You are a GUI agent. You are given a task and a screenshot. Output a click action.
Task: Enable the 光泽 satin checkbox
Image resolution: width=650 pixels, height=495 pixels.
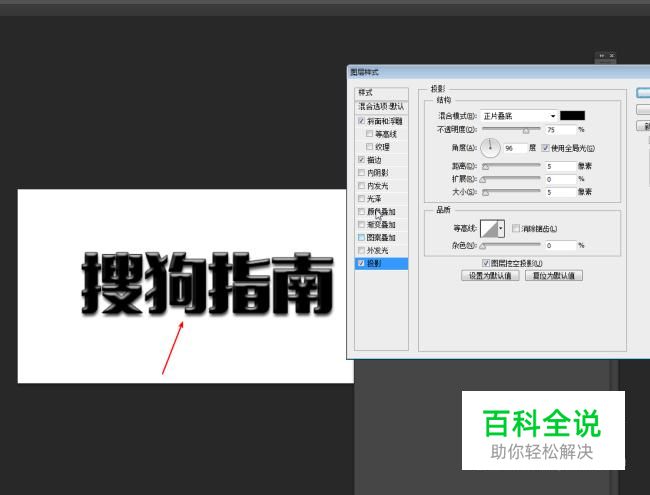point(361,199)
